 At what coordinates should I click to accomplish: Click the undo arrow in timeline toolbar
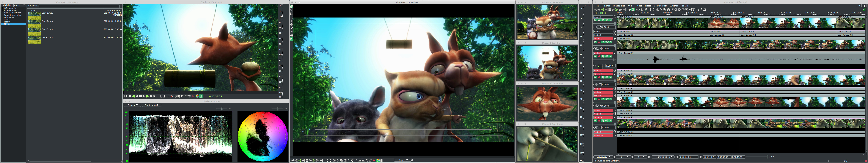[698, 10]
